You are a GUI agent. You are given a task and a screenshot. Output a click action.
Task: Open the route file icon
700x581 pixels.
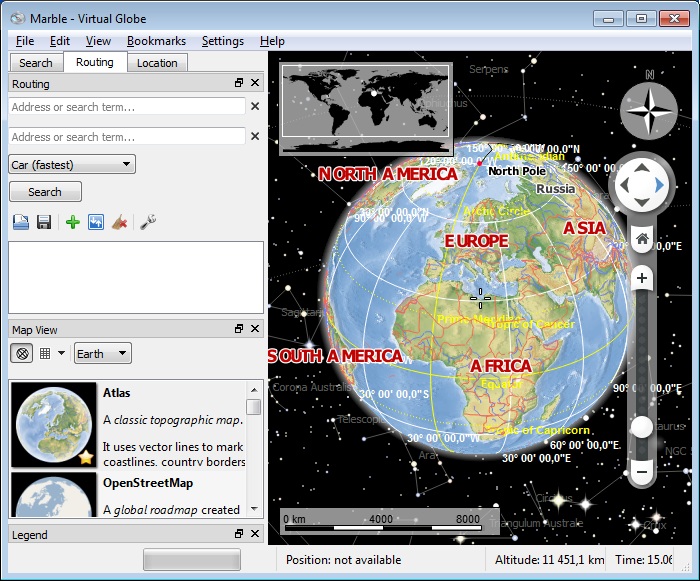click(x=21, y=222)
